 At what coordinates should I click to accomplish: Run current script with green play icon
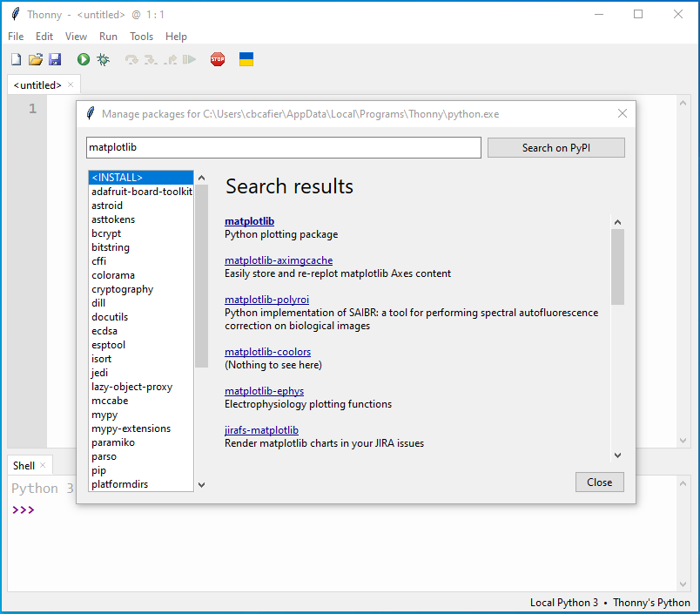tap(84, 59)
